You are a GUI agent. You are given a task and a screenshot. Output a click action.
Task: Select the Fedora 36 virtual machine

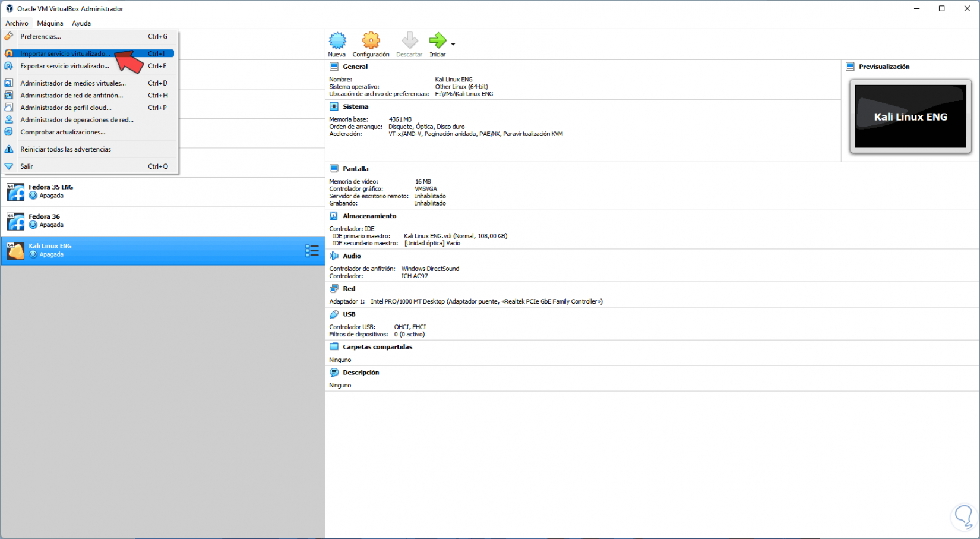(x=163, y=222)
